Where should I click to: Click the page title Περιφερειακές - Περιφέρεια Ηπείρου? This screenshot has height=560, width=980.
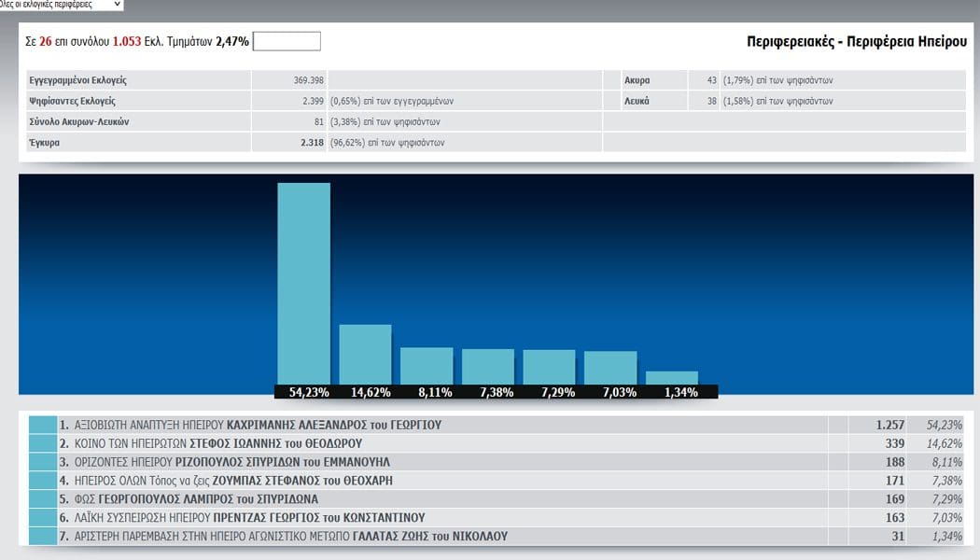857,41
